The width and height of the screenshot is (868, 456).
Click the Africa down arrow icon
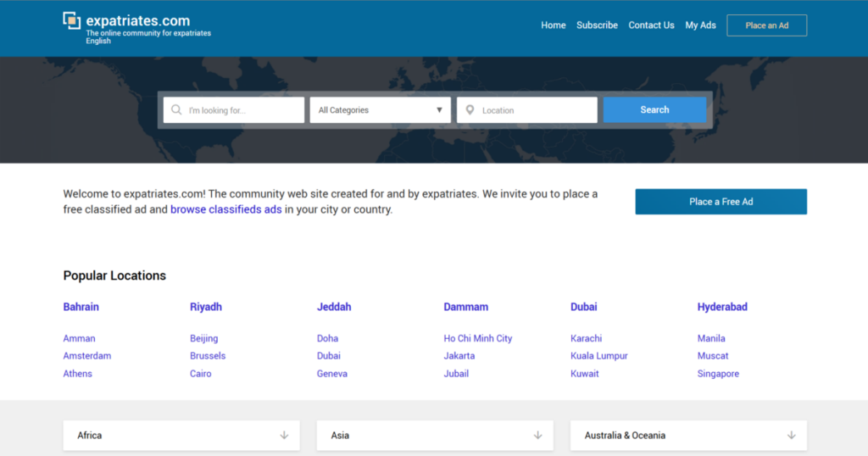point(284,435)
